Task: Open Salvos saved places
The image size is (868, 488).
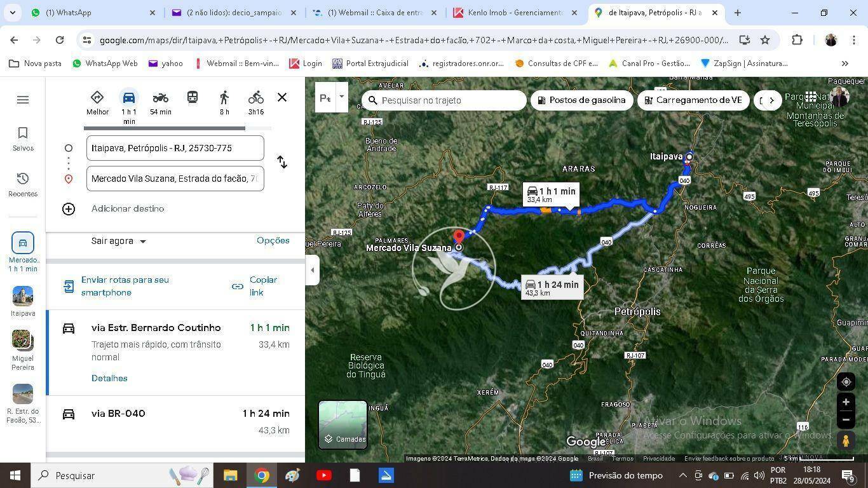Action: pos(23,139)
